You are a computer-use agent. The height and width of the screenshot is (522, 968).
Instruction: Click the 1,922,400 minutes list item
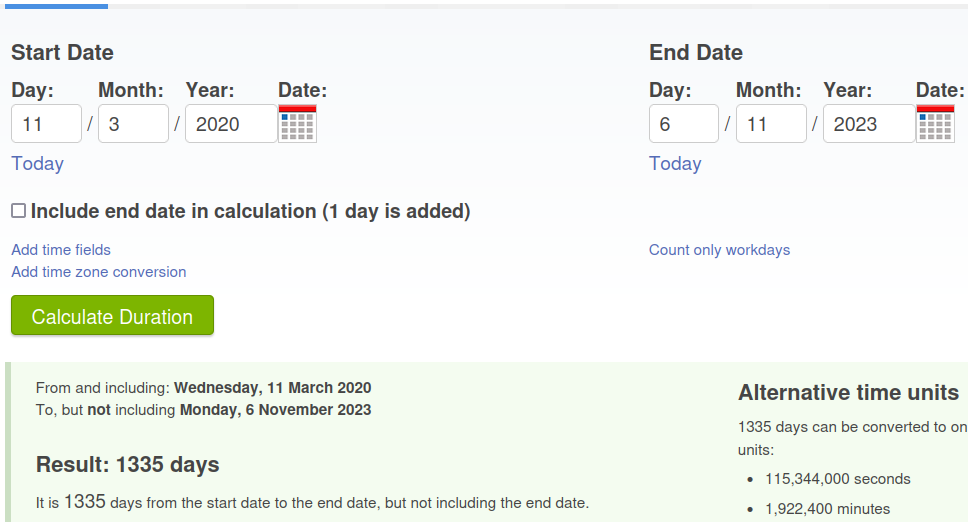tap(827, 509)
